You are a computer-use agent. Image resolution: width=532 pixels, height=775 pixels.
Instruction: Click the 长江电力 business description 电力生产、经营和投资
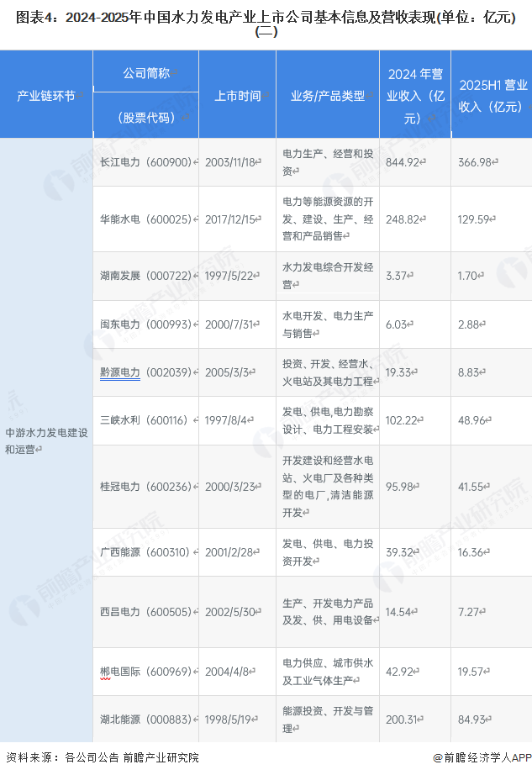tap(328, 162)
